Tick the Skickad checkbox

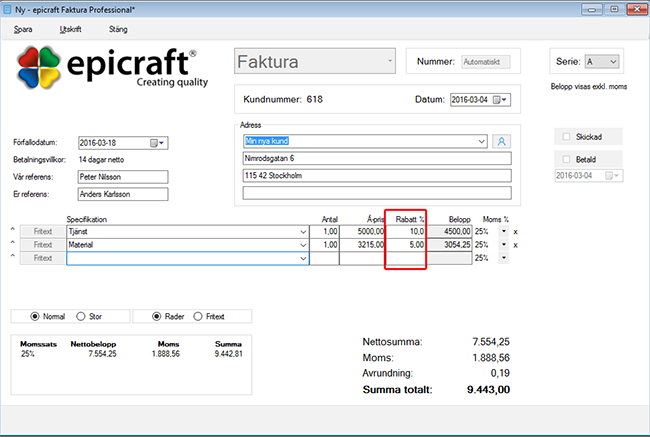pyautogui.click(x=566, y=136)
